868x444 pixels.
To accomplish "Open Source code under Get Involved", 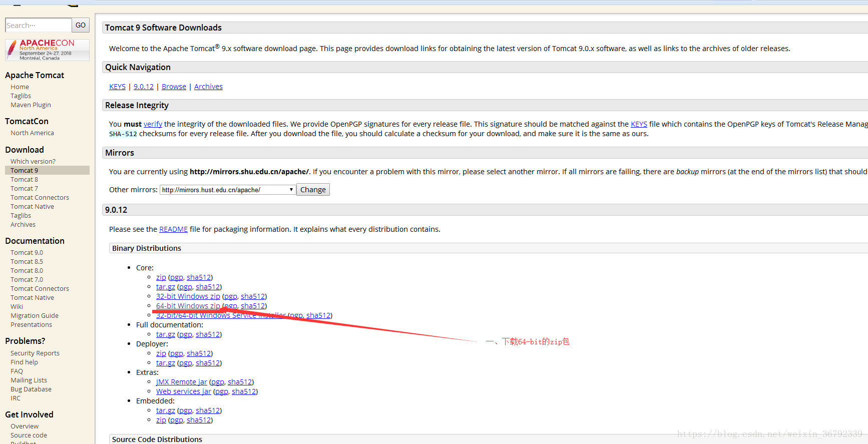I will [29, 435].
